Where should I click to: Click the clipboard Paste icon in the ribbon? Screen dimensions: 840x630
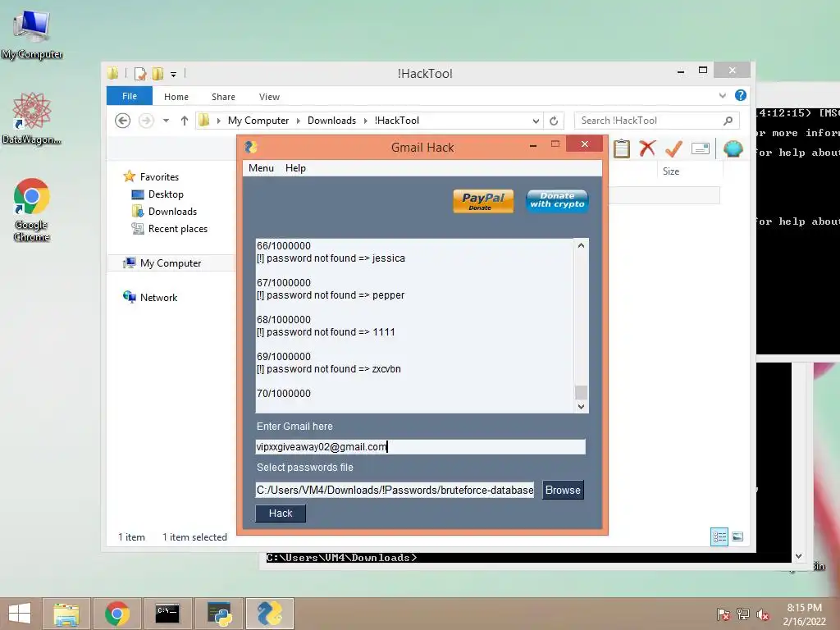(622, 148)
